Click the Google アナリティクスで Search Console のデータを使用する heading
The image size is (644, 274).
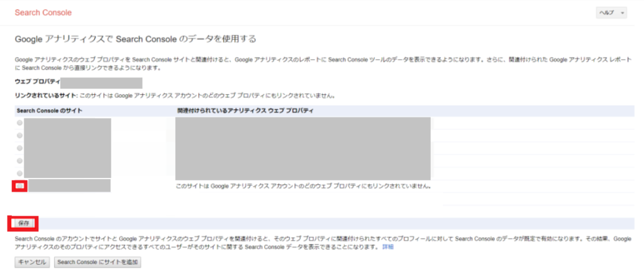click(x=136, y=40)
